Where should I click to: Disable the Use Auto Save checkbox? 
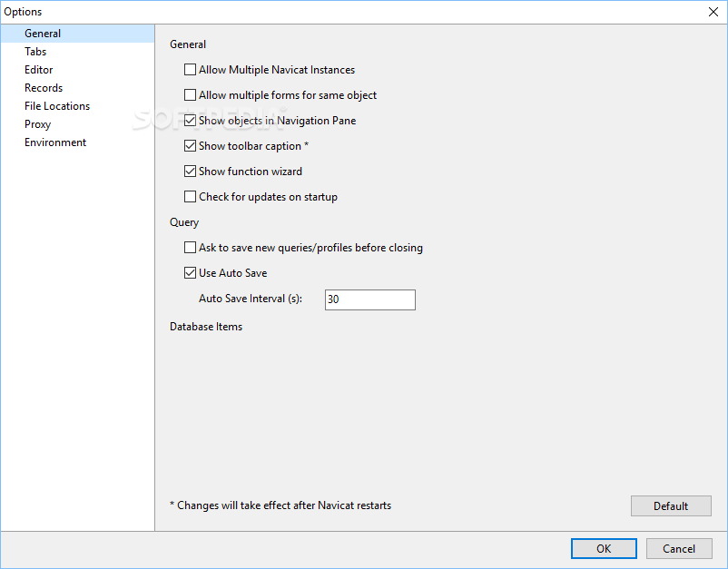[x=191, y=273]
